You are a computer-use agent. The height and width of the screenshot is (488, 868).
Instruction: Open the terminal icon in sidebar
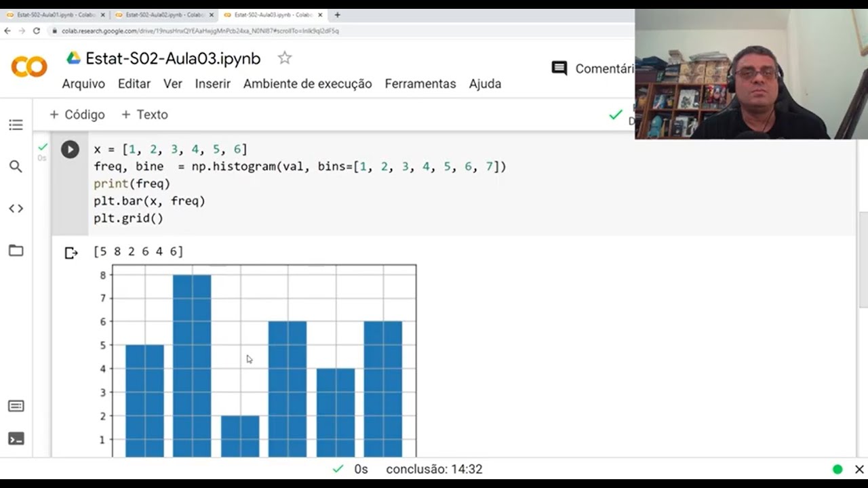[x=16, y=439]
